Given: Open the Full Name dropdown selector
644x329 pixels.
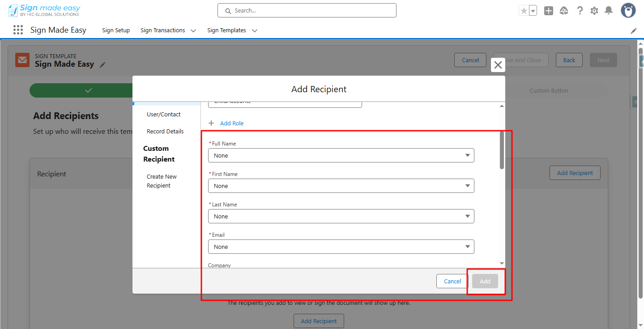Looking at the screenshot, I should (x=341, y=155).
